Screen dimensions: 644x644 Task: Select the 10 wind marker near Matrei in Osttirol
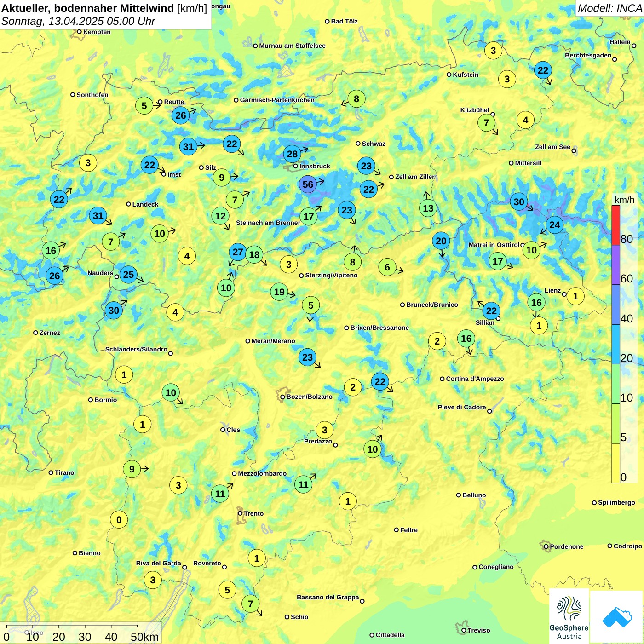tap(531, 250)
